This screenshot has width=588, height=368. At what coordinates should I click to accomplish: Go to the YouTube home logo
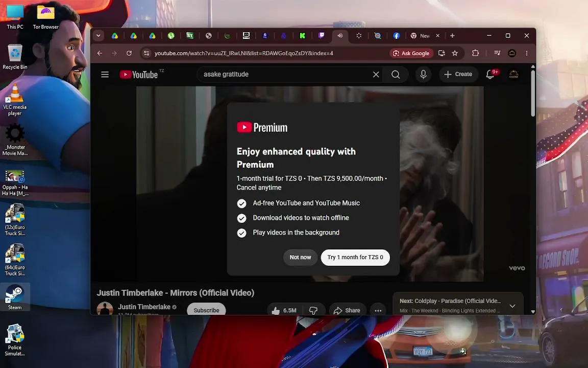(139, 74)
